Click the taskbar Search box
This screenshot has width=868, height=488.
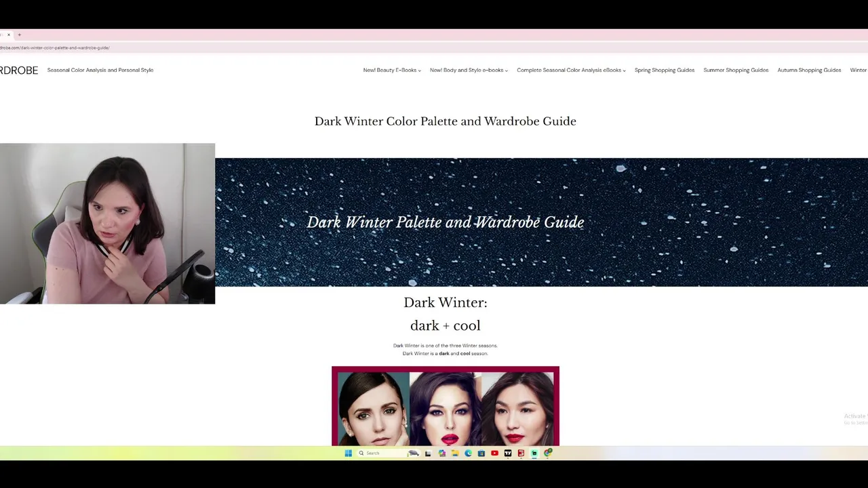point(389,453)
